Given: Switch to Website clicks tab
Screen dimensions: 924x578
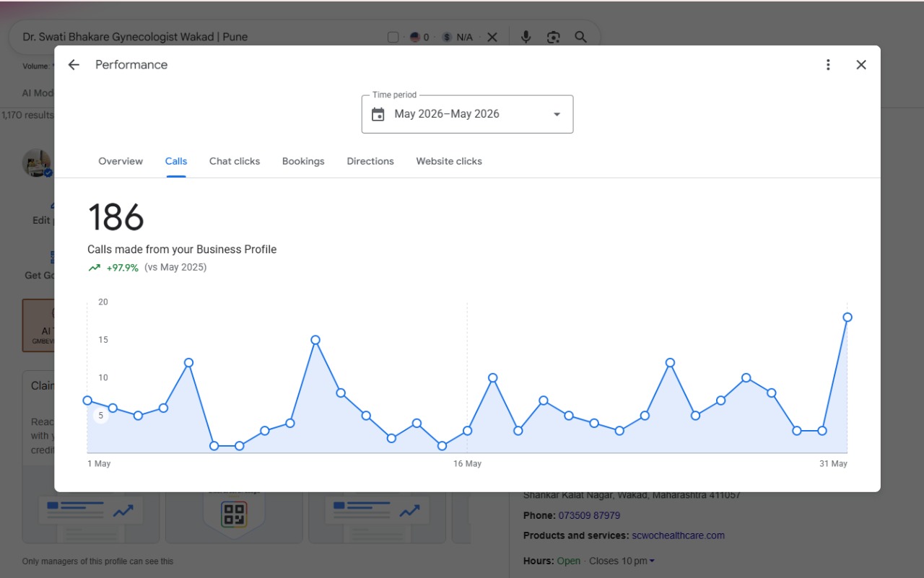Looking at the screenshot, I should click(x=449, y=161).
